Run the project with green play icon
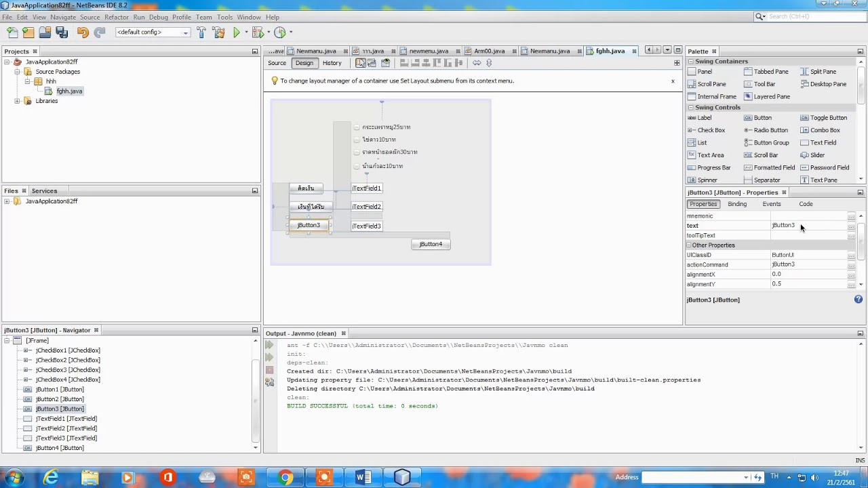868x488 pixels. (x=237, y=32)
